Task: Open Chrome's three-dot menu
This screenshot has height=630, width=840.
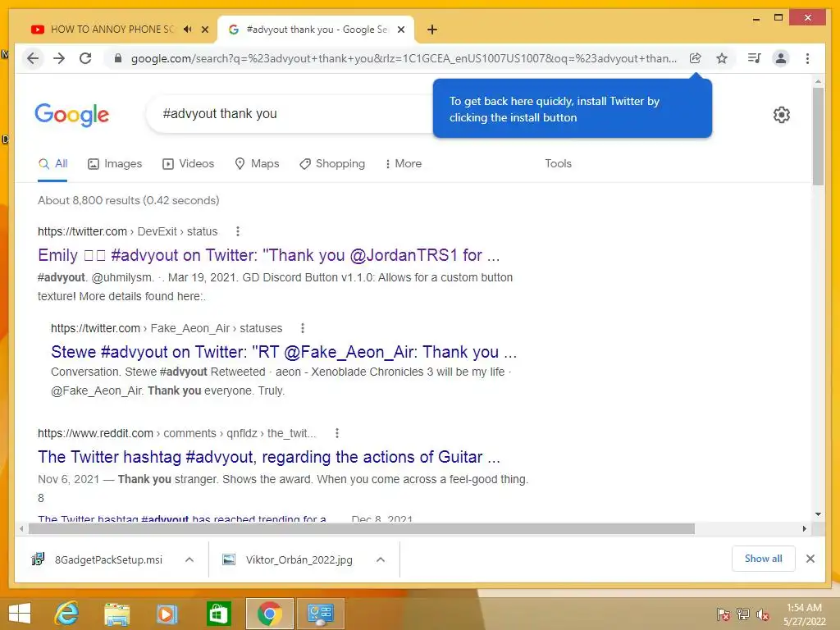Action: 807,58
